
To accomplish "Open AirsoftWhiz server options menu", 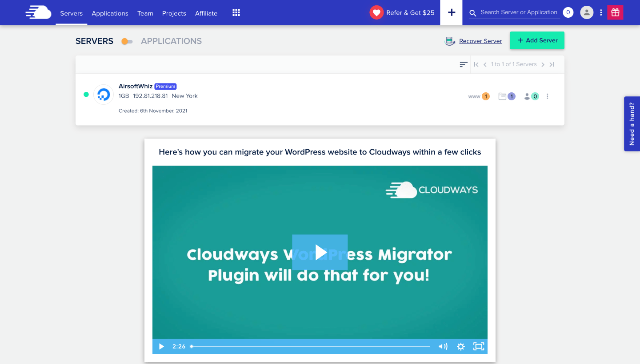I will tap(548, 96).
